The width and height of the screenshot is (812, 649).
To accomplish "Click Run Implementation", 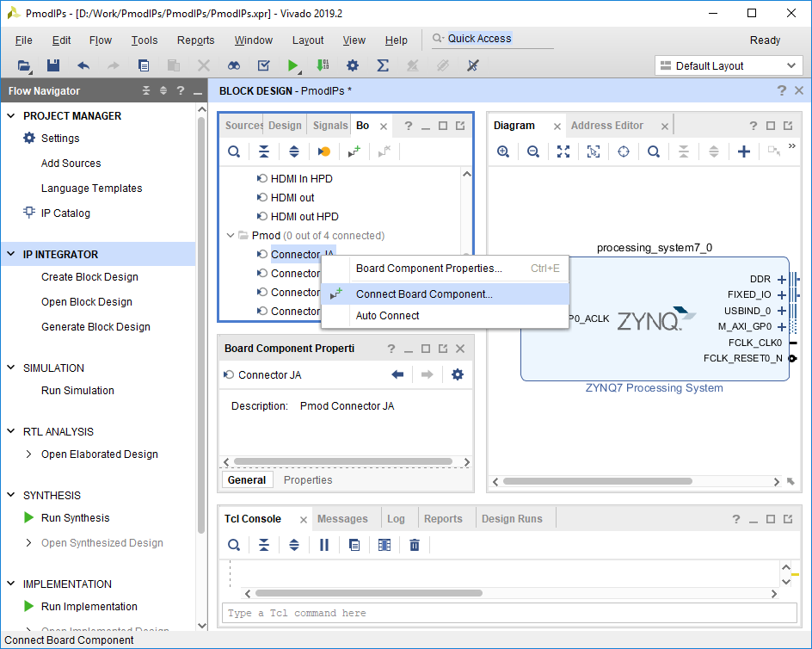I will pyautogui.click(x=89, y=607).
